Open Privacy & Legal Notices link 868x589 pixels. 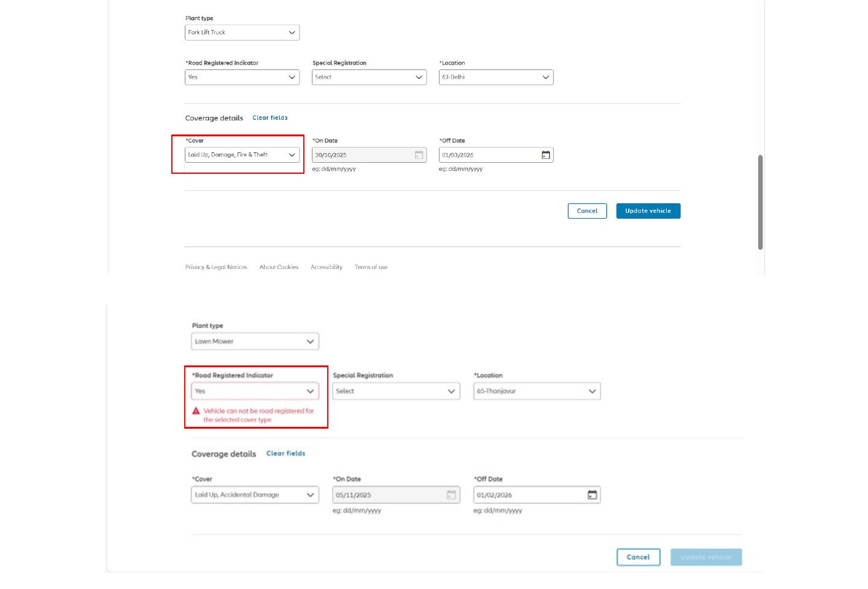[216, 267]
